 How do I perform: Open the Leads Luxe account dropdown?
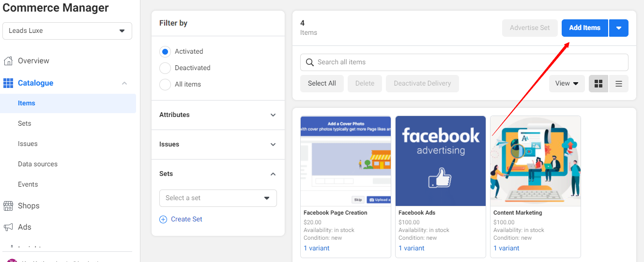[x=67, y=31]
